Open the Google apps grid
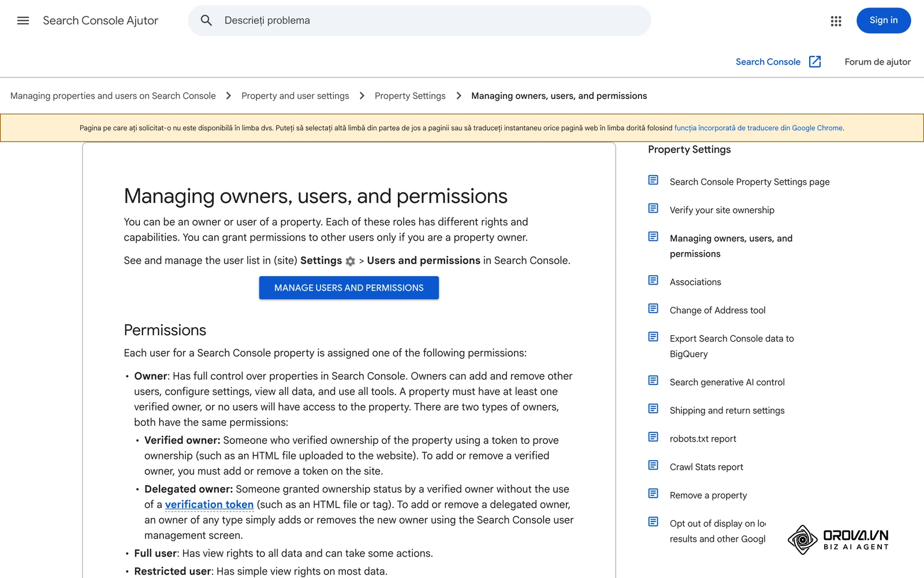This screenshot has height=578, width=924. point(836,21)
